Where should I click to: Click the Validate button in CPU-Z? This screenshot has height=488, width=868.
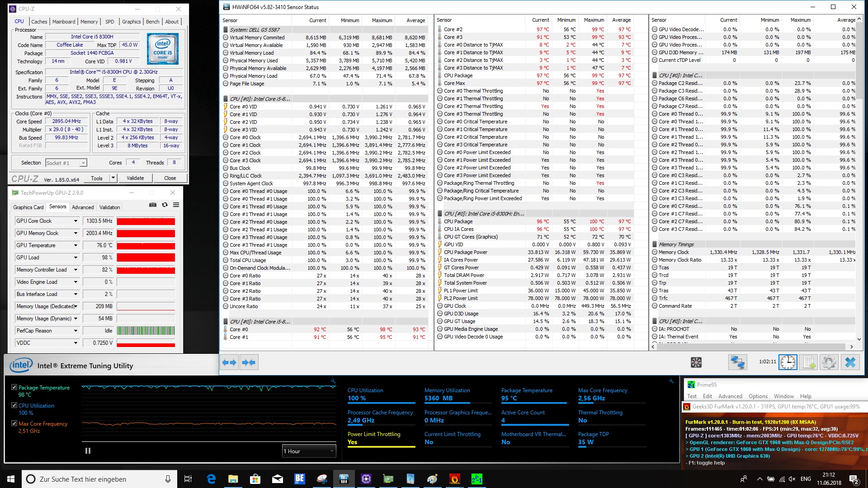[x=135, y=178]
